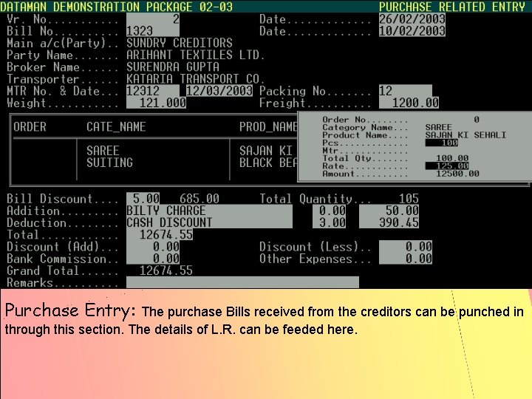Select product SAJAN KI in the table
532x399 pixels.
click(x=266, y=151)
